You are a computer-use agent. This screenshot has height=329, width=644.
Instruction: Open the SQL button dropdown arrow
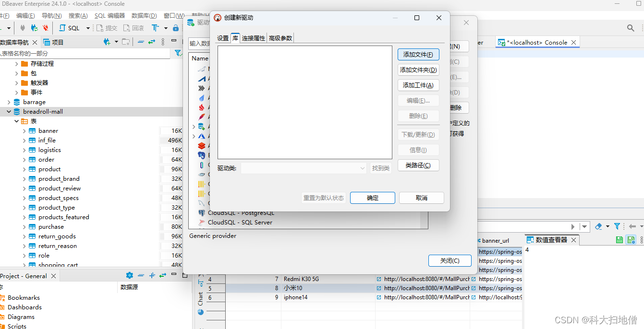(x=88, y=28)
